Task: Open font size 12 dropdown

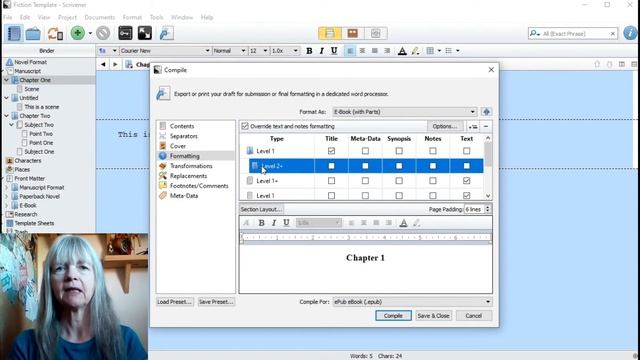Action: (258, 51)
